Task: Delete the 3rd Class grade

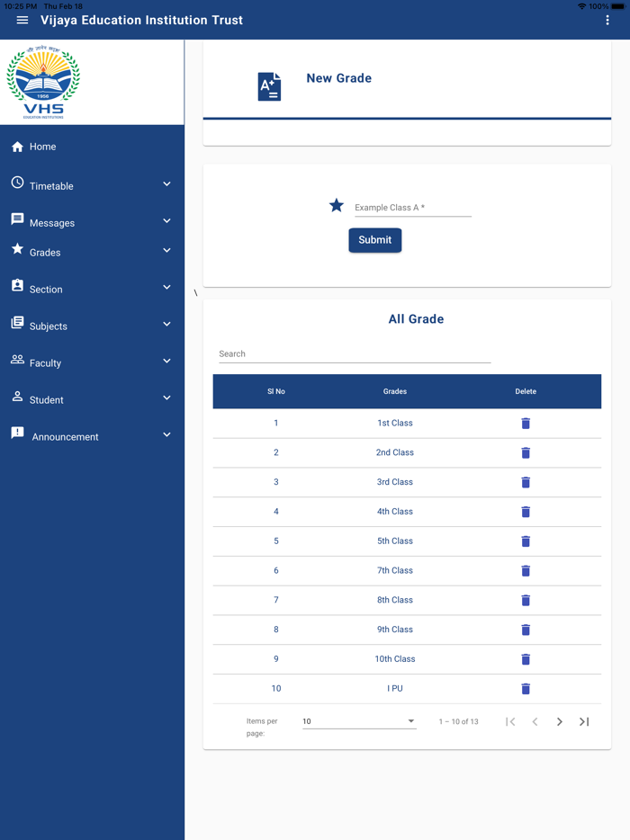Action: pyautogui.click(x=526, y=482)
